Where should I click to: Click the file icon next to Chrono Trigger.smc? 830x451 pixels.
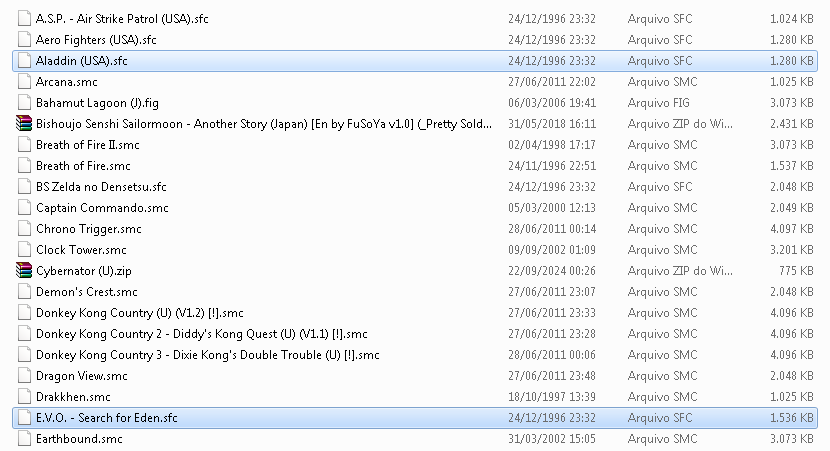coord(24,229)
